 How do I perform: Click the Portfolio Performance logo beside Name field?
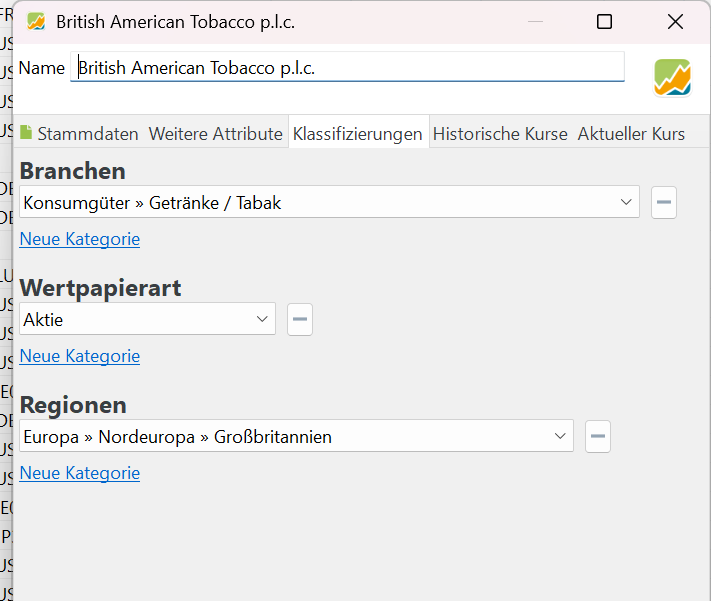point(672,77)
